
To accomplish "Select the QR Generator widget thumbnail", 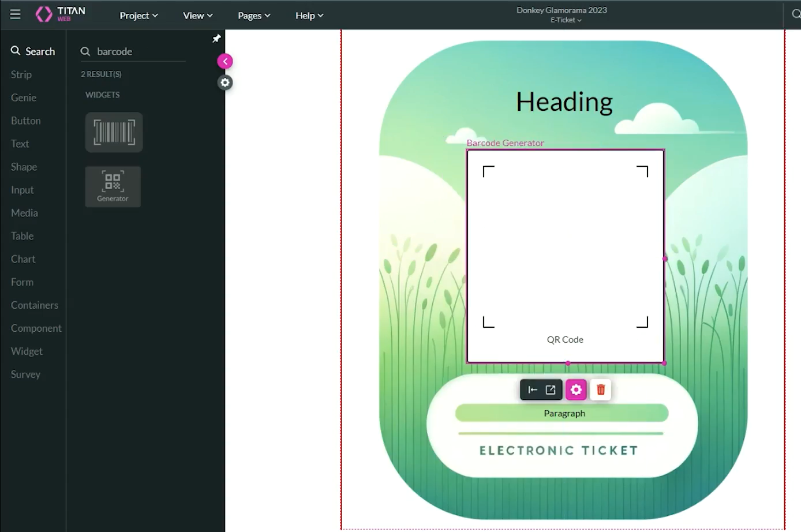I will [113, 186].
